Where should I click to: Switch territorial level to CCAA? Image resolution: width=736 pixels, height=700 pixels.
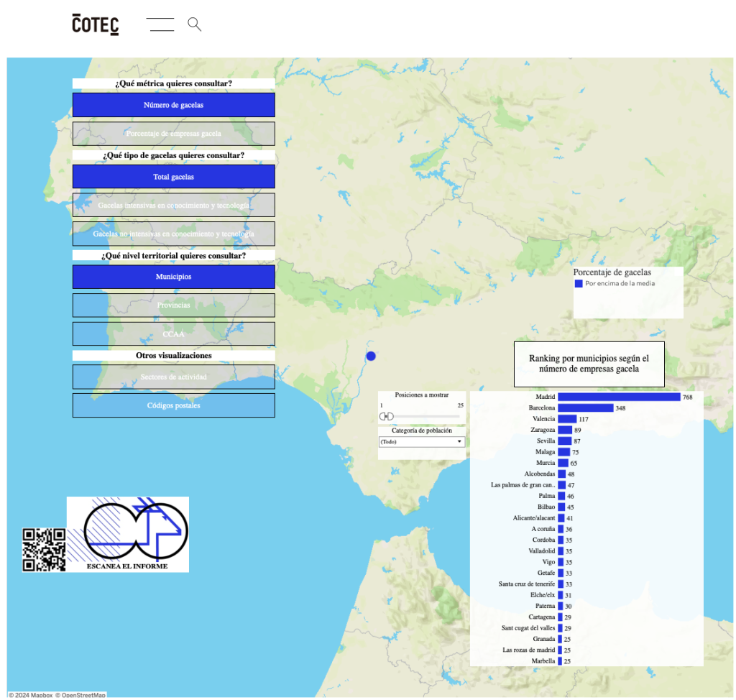(173, 333)
